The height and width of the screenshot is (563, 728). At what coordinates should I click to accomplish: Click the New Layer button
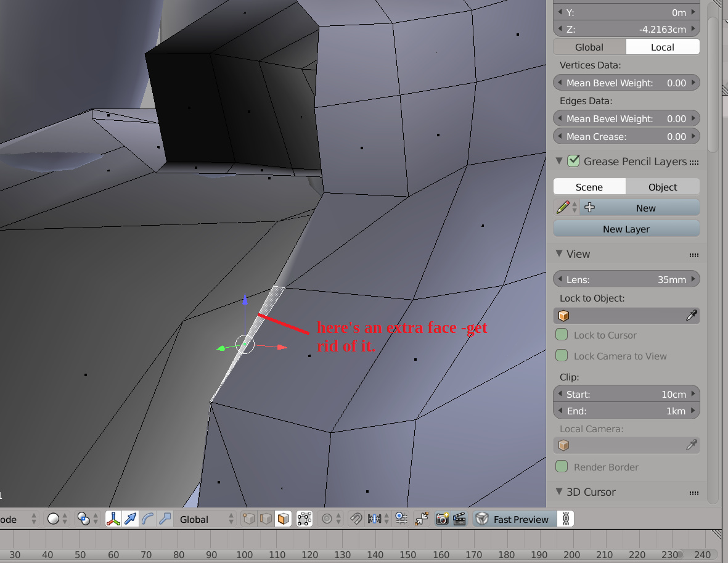coord(626,229)
